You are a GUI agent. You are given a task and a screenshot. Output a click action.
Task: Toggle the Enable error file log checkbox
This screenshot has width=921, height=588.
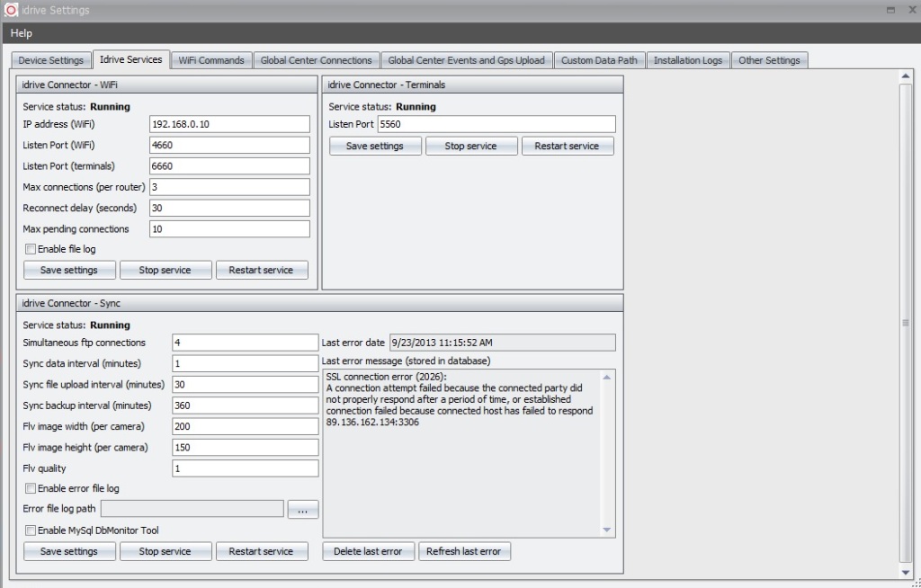click(31, 488)
